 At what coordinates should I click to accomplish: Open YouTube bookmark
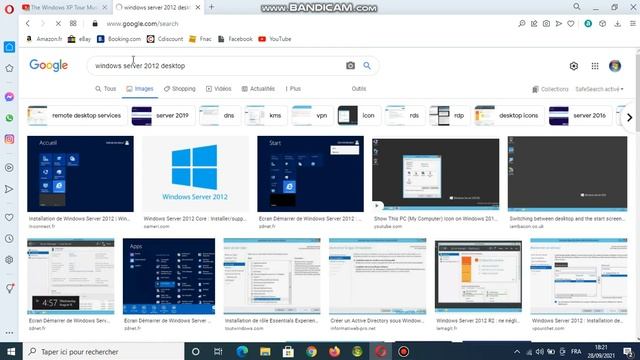click(x=275, y=39)
